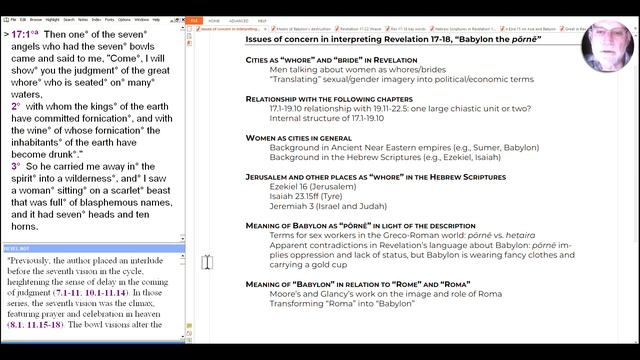Click the line mentioning Moore's and Glancy's work
640x360 pixels.
point(386,294)
